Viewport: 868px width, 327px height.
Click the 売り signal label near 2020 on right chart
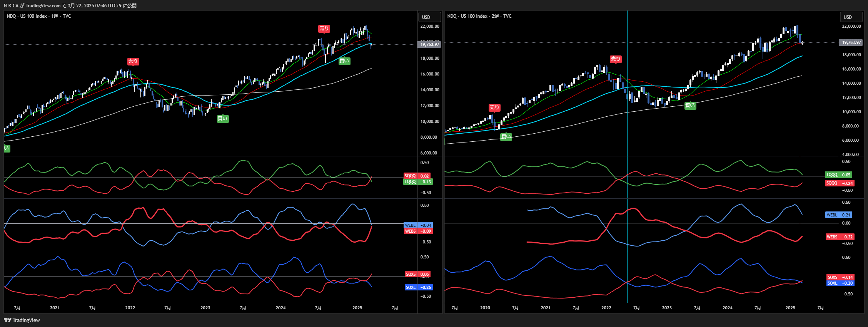(x=494, y=107)
